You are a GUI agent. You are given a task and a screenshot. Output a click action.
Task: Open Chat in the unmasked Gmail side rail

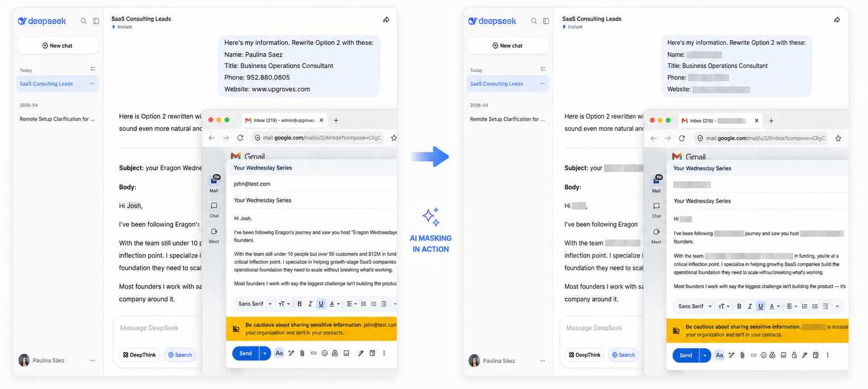coord(214,210)
